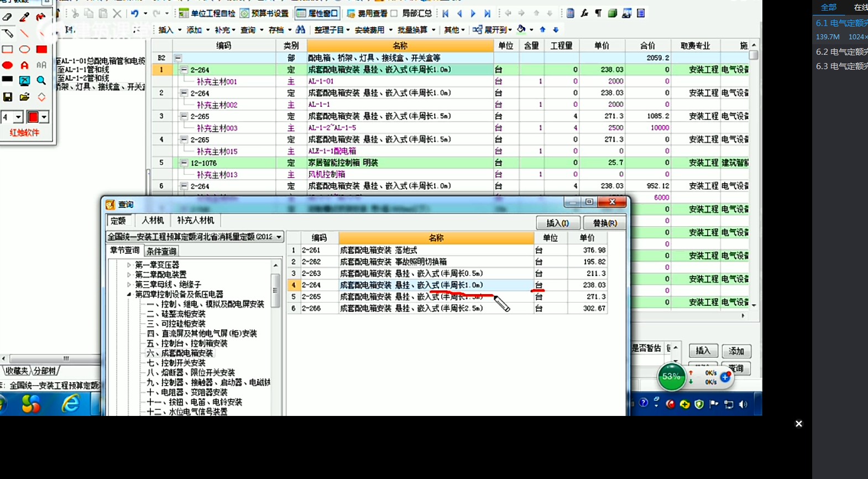This screenshot has height=479, width=868.
Task: Click the floppy-disk save icon in palette
Action: point(8,97)
